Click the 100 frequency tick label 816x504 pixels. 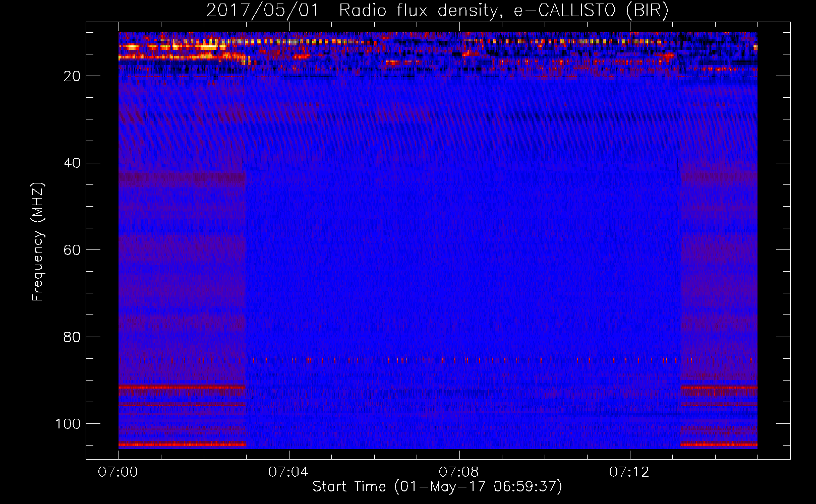pyautogui.click(x=68, y=424)
